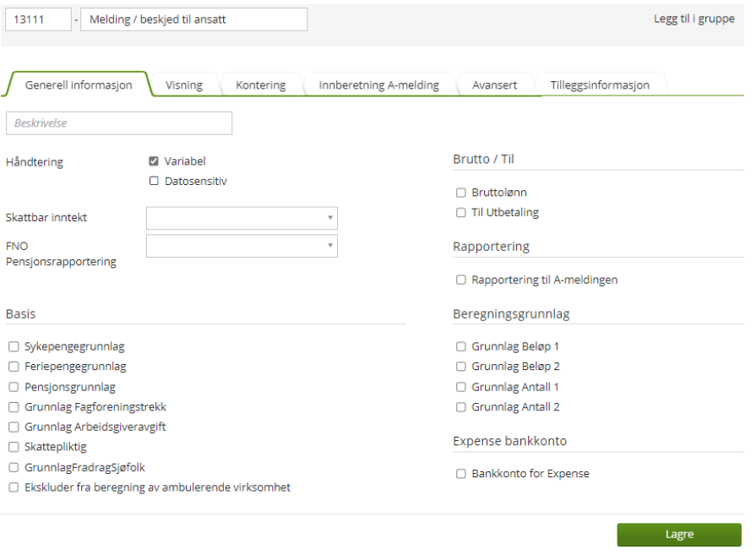Toggle the Skattepliktig checkbox
Viewport: 756px width, 555px height.
[x=14, y=448]
